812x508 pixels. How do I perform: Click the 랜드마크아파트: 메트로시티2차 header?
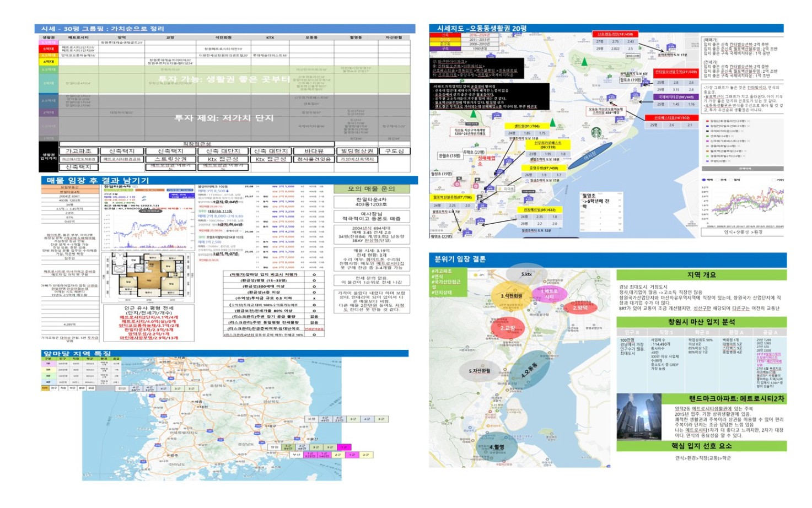pyautogui.click(x=723, y=398)
